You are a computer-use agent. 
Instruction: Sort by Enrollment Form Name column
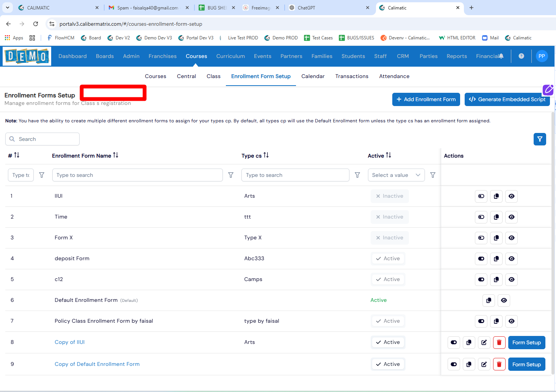click(116, 155)
